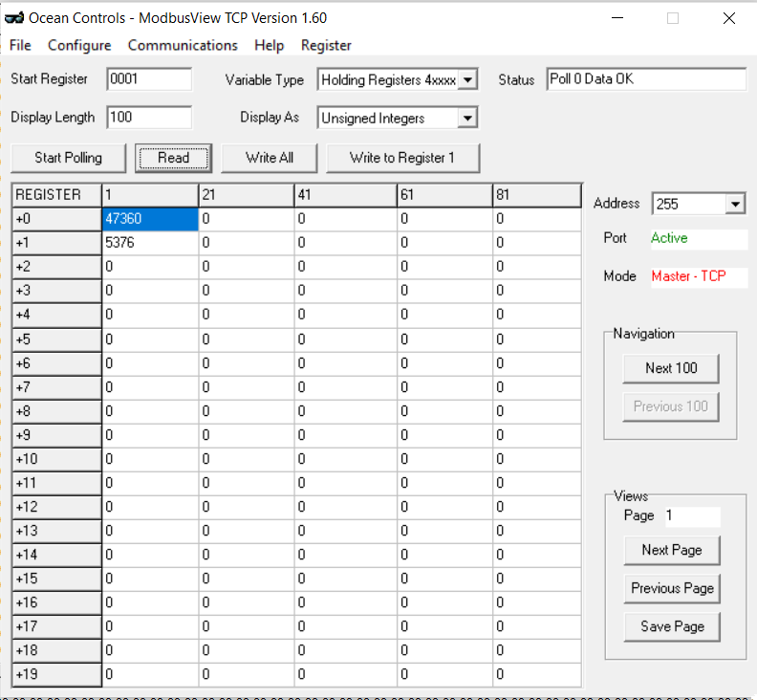Select cell in row +19 of column 81
The height and width of the screenshot is (700, 757).
coord(537,674)
